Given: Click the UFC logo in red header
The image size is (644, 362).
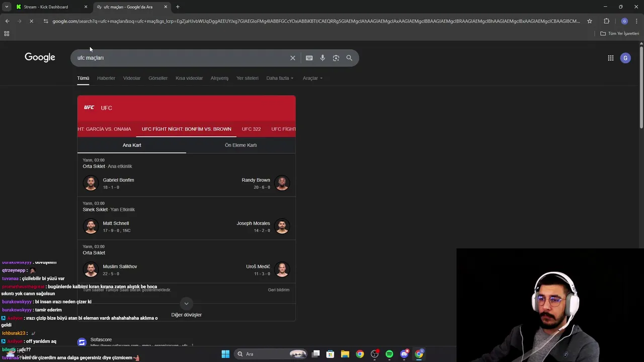Looking at the screenshot, I should [89, 108].
